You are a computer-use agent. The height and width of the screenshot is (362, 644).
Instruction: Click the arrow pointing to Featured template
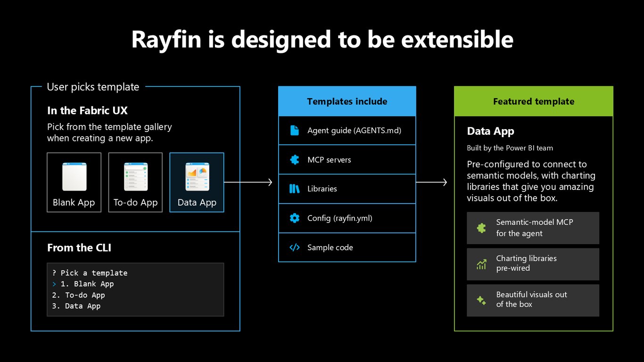(x=431, y=182)
